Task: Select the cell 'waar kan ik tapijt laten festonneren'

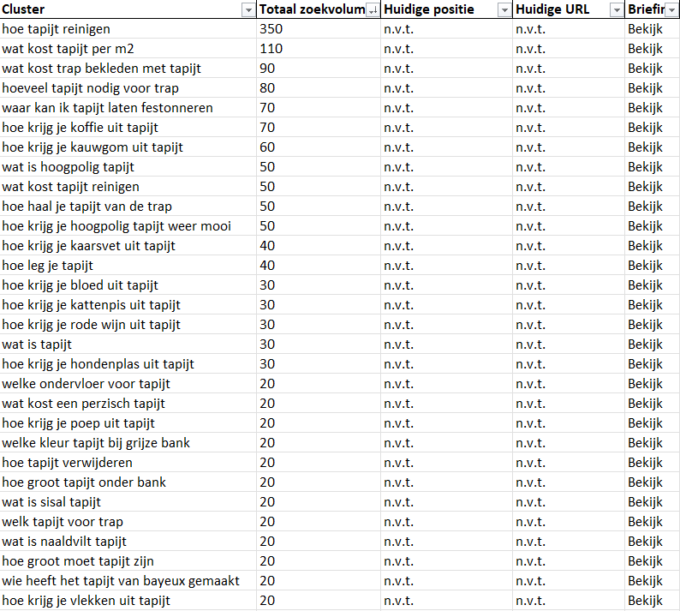Action: (107, 108)
